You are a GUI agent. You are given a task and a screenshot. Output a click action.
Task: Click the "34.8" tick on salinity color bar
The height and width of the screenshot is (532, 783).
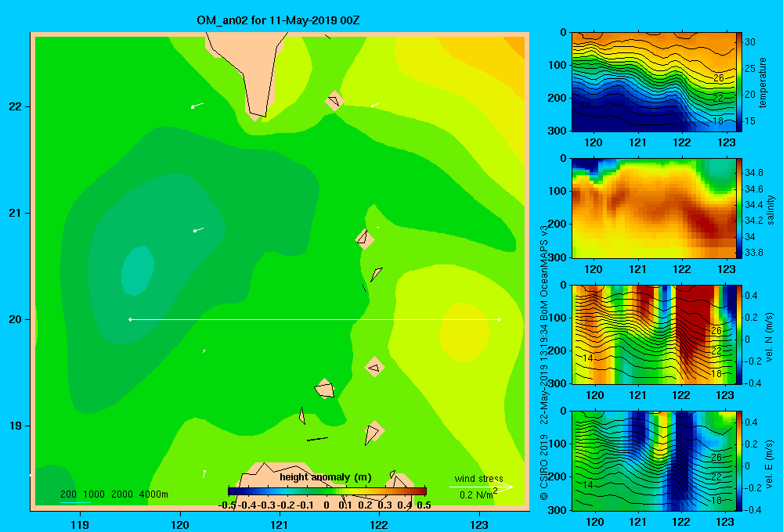coord(754,173)
